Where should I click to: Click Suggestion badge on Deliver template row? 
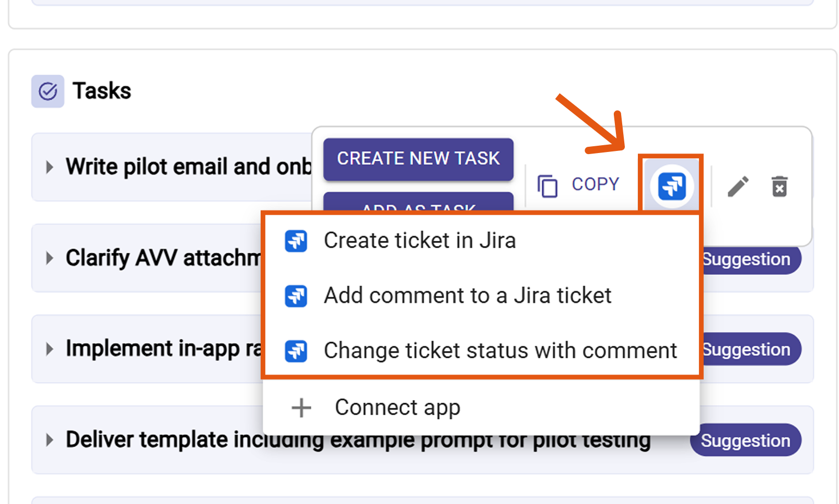coord(745,440)
